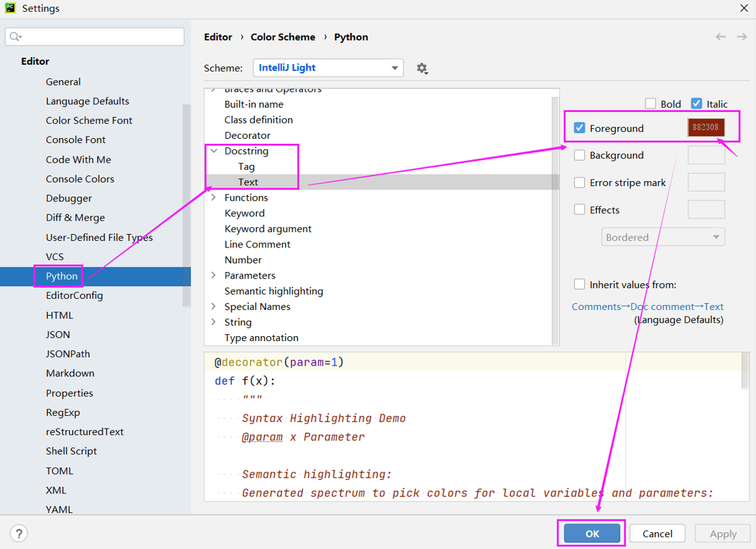Click the forward navigation arrow
Image resolution: width=756 pixels, height=549 pixels.
(x=742, y=37)
